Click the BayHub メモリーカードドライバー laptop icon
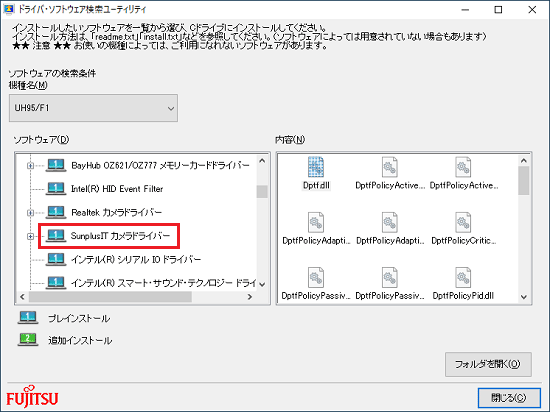 56,165
